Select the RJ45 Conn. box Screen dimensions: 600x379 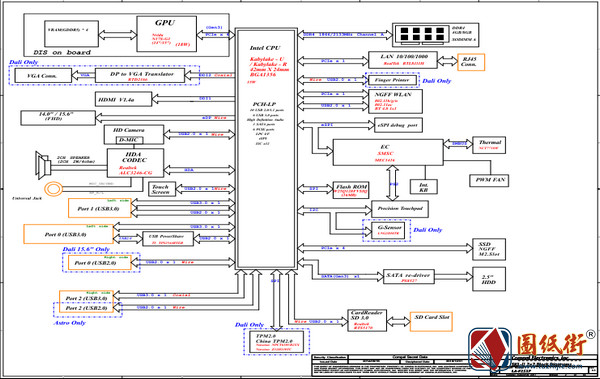[471, 62]
